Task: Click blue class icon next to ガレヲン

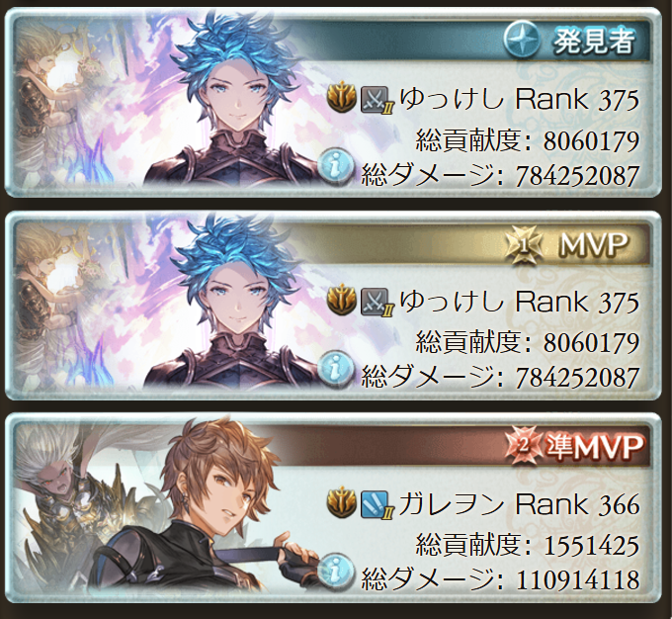Action: click(x=375, y=504)
